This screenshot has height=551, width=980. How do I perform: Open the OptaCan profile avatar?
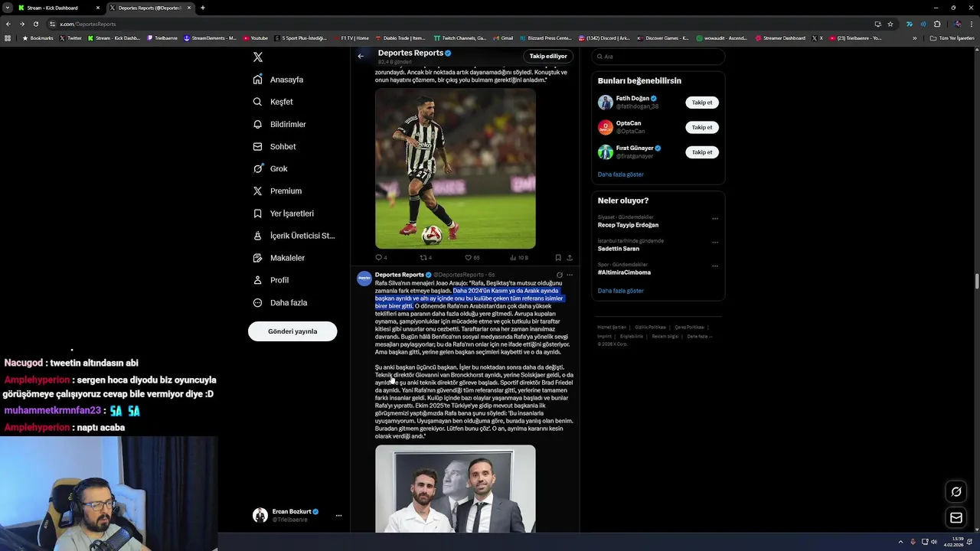tap(606, 127)
